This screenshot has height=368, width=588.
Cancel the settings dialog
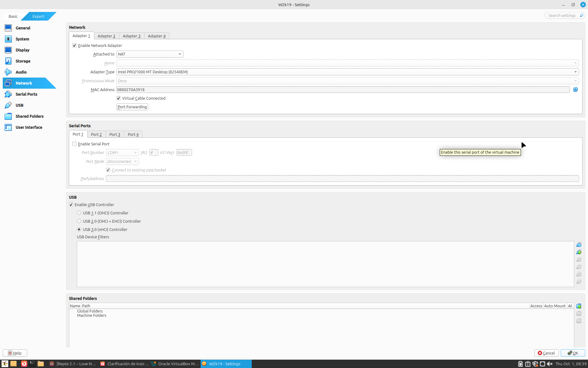coord(547,353)
